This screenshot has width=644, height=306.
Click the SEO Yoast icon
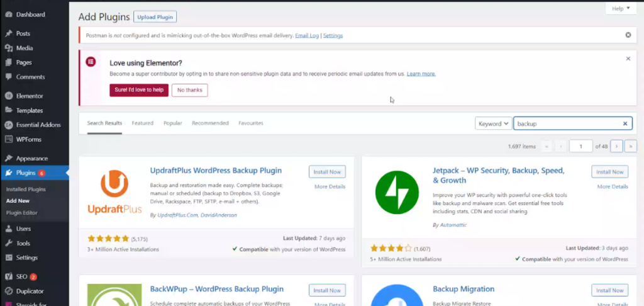tap(9, 276)
